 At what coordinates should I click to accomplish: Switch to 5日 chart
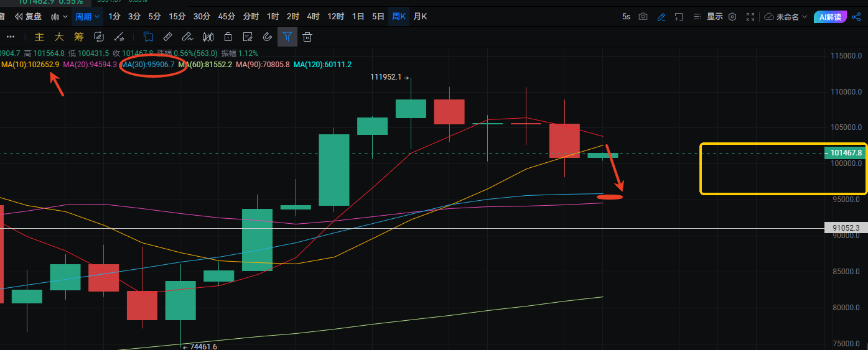pos(378,17)
